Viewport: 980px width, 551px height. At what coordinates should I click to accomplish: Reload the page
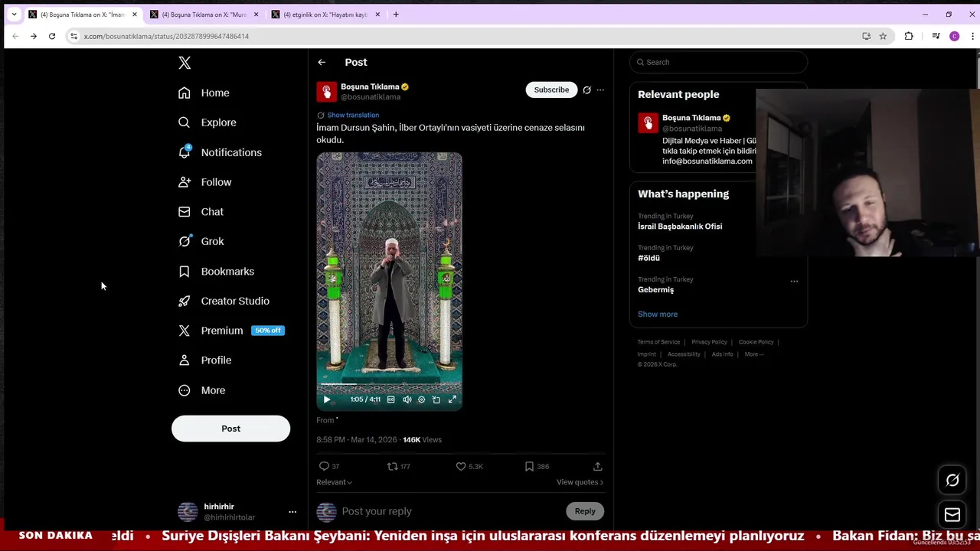[52, 36]
